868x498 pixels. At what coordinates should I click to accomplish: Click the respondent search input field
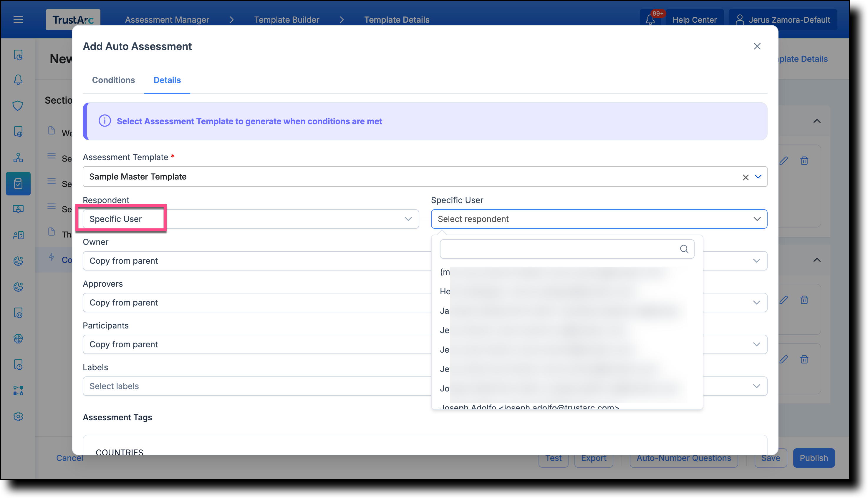point(566,249)
